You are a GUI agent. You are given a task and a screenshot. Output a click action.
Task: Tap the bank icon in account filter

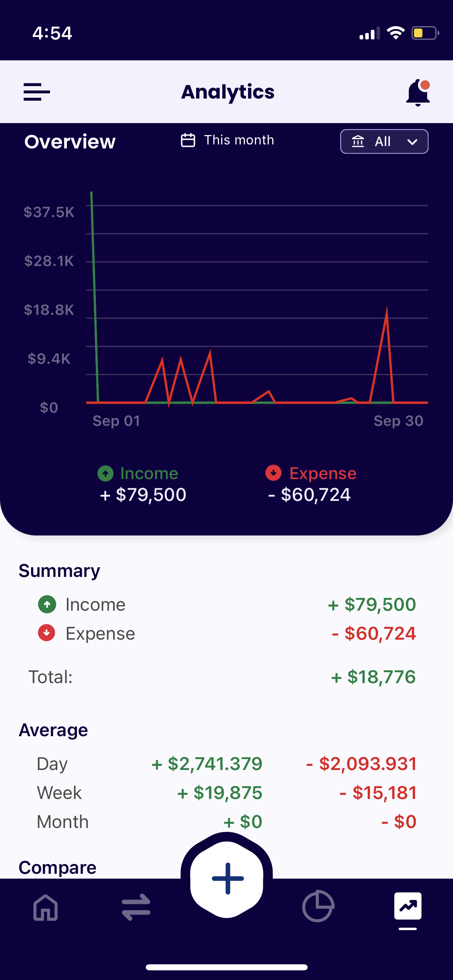click(x=358, y=142)
